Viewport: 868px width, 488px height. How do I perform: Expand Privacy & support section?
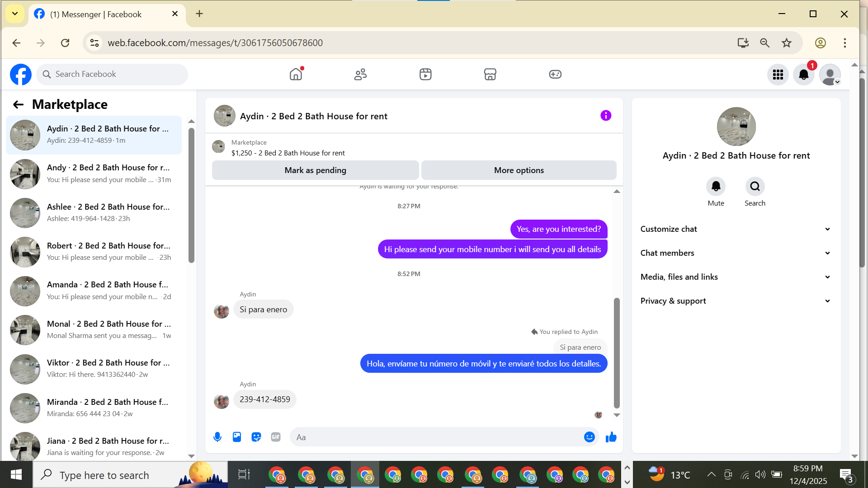click(x=736, y=301)
